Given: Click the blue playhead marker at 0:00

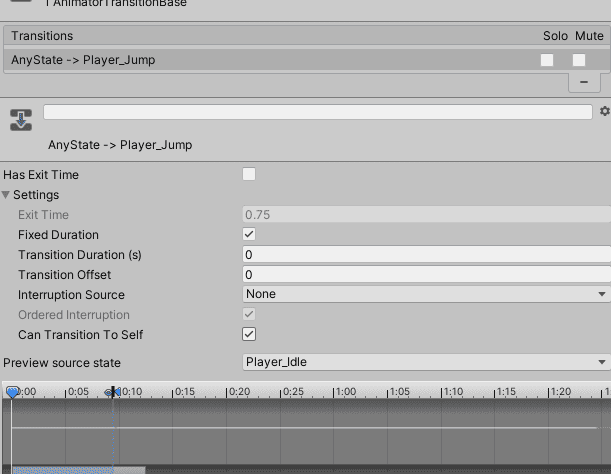Looking at the screenshot, I should 12,393.
